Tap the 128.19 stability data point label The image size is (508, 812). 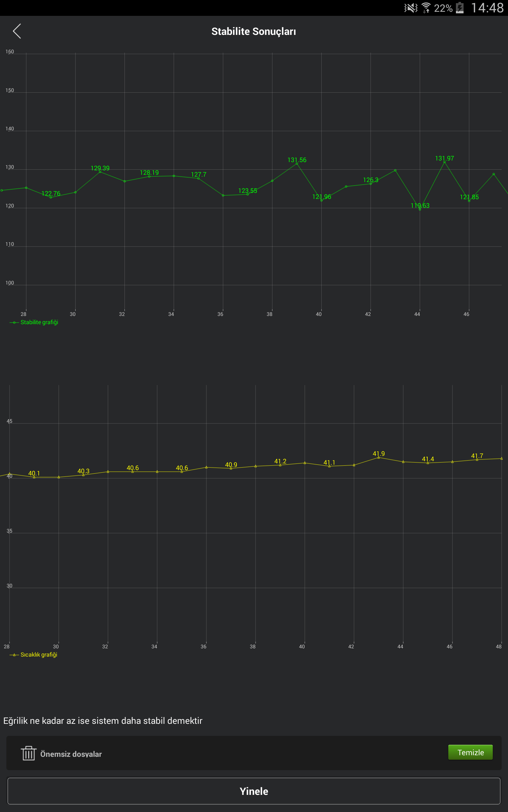pos(149,173)
